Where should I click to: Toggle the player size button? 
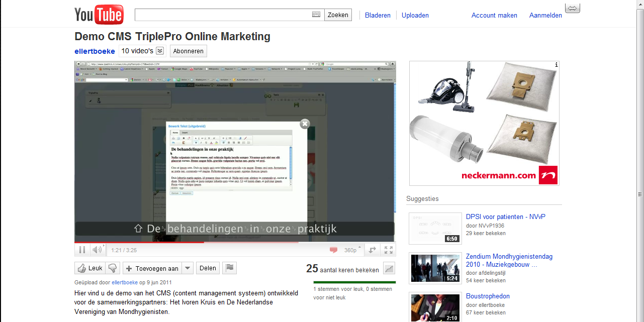pyautogui.click(x=373, y=250)
